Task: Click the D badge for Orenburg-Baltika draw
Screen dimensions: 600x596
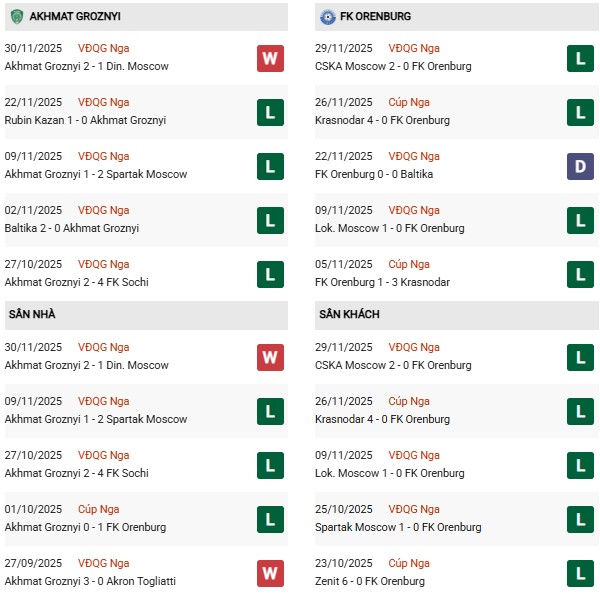Action: coord(580,166)
